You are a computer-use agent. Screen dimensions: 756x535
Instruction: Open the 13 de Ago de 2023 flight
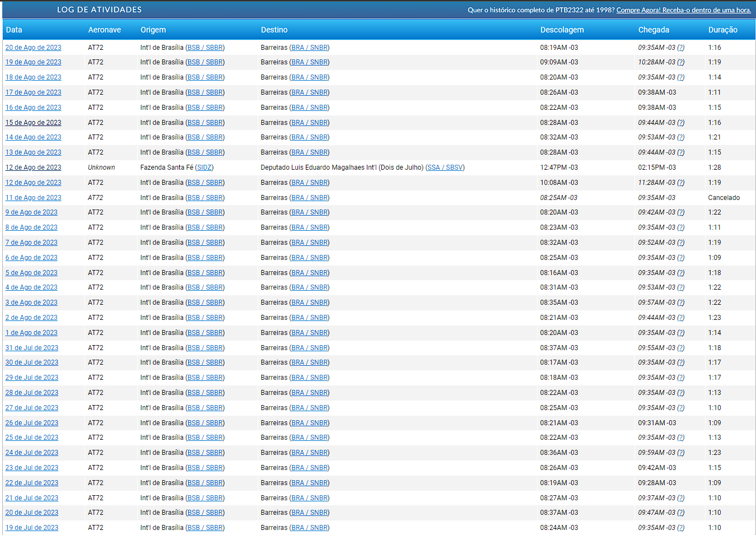click(x=34, y=152)
